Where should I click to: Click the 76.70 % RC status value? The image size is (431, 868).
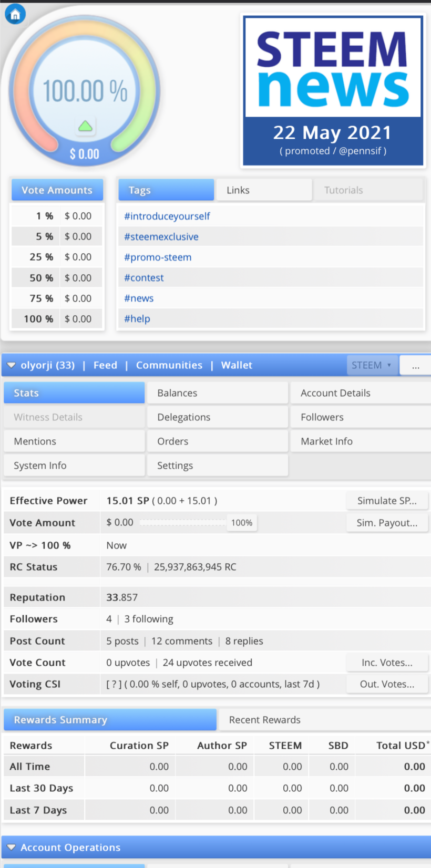(x=124, y=567)
